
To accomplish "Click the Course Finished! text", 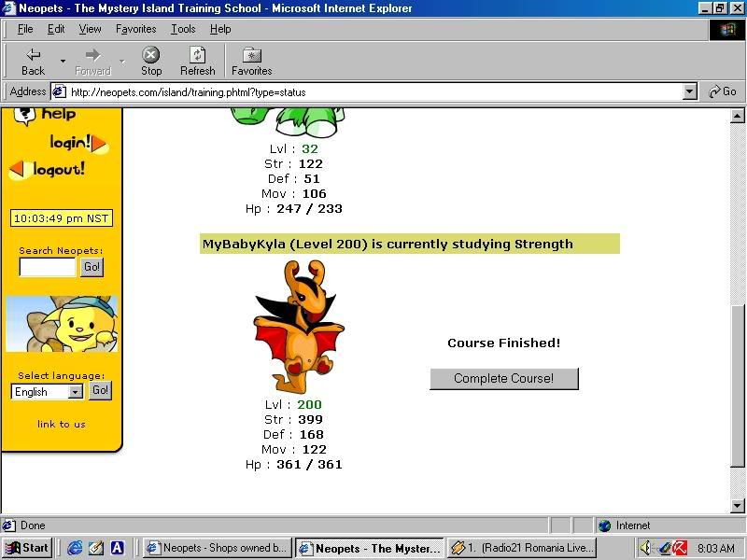I will coord(504,343).
